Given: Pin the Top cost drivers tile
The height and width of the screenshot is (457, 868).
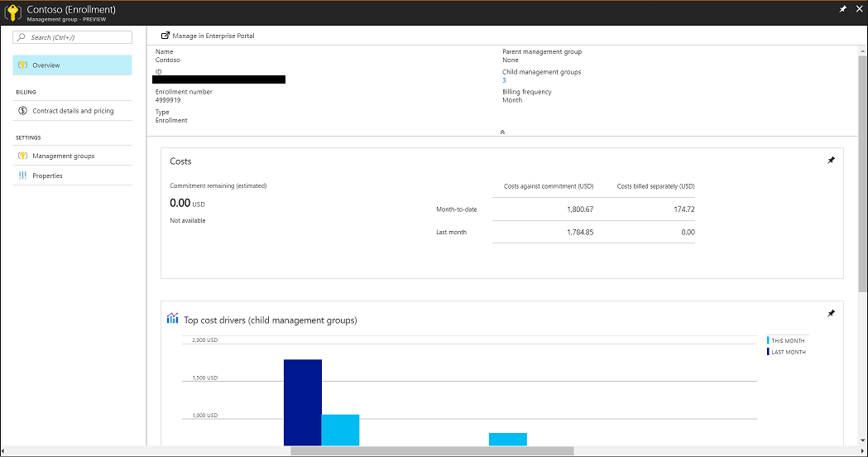Looking at the screenshot, I should click(x=831, y=314).
